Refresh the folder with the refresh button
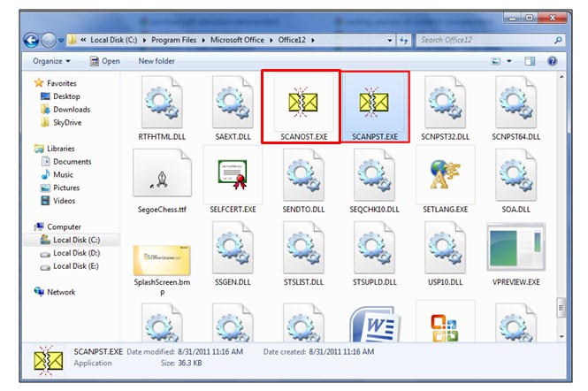The height and width of the screenshot is (391, 588). 404,40
